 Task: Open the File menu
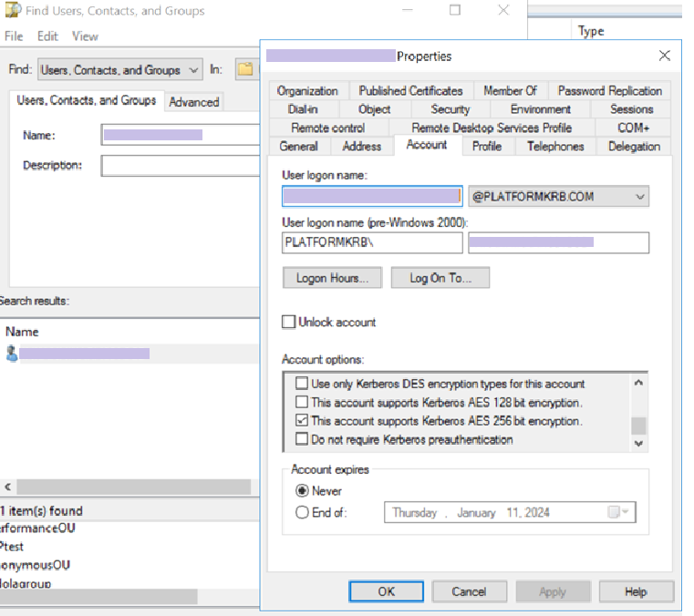pyautogui.click(x=14, y=36)
